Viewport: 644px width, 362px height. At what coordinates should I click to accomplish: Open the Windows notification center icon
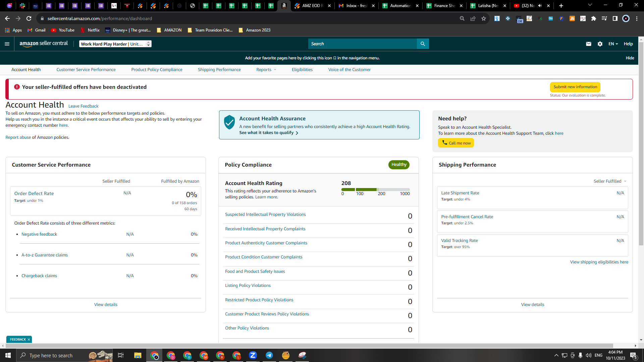633,355
